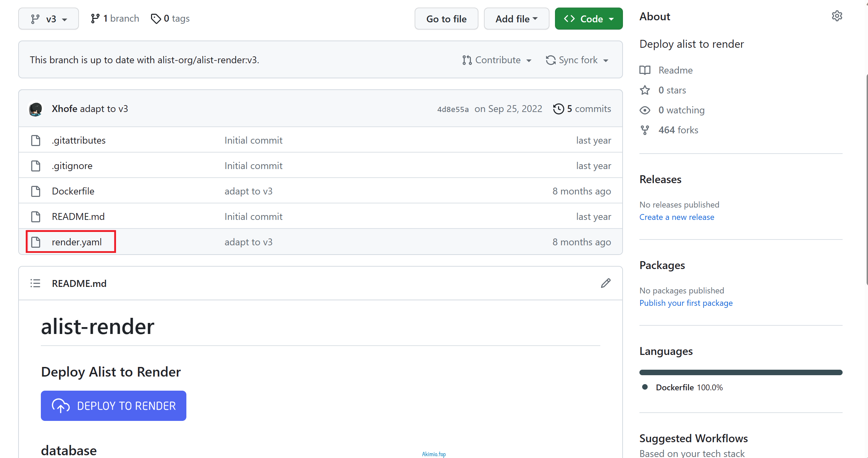The width and height of the screenshot is (868, 458).
Task: Open the 'adapt to v3' latest commit message
Action: pyautogui.click(x=104, y=109)
